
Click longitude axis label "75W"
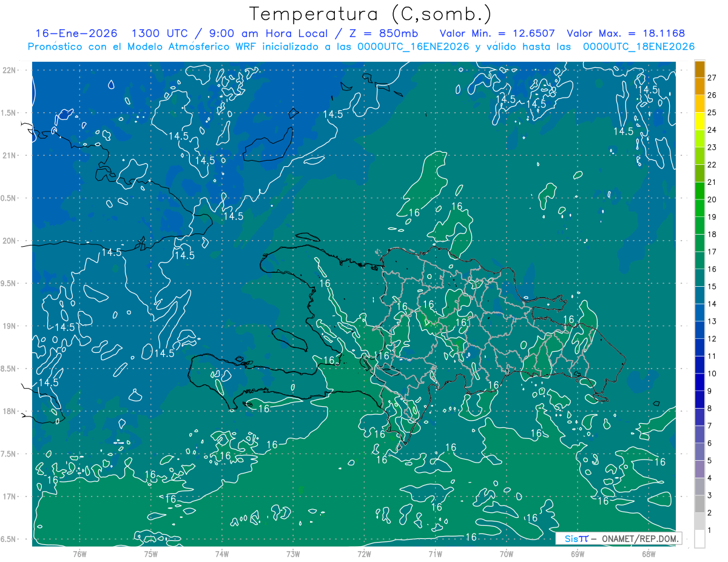coord(150,554)
